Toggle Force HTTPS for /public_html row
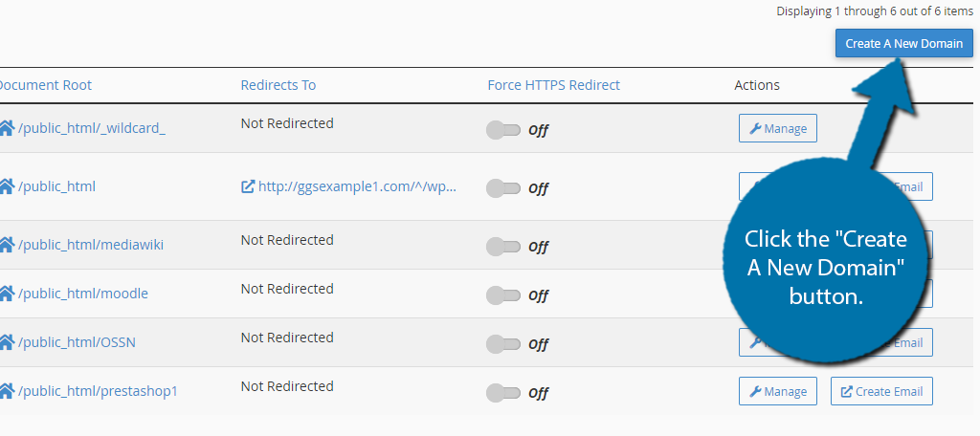 click(503, 188)
